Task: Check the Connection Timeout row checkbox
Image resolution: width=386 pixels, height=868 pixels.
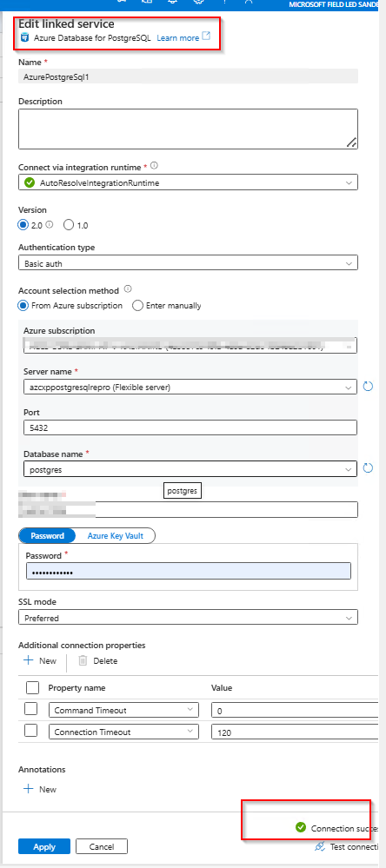Action: (31, 731)
